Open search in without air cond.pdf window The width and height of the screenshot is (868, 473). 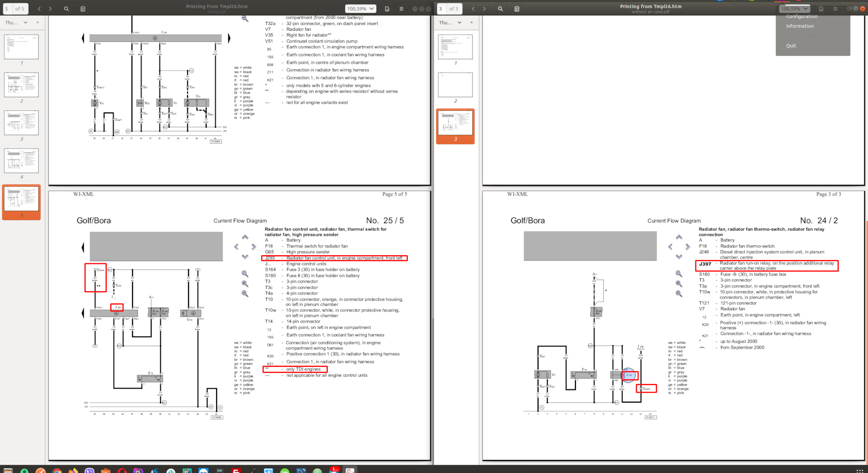500,9
